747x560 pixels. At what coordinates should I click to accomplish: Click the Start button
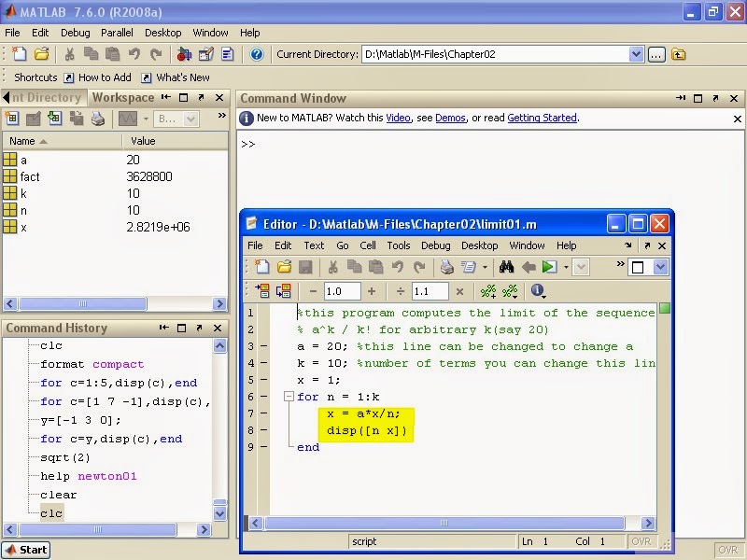26,550
